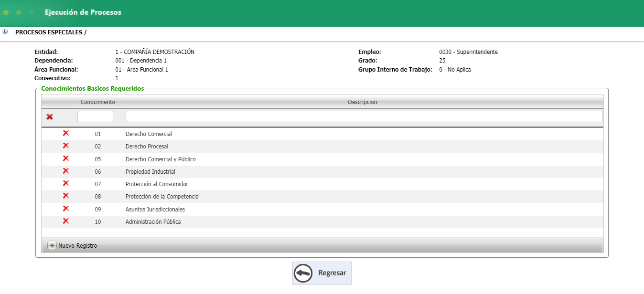Select the Protección de la Competencia description
Image resolution: width=644 pixels, height=294 pixels.
pyautogui.click(x=162, y=197)
